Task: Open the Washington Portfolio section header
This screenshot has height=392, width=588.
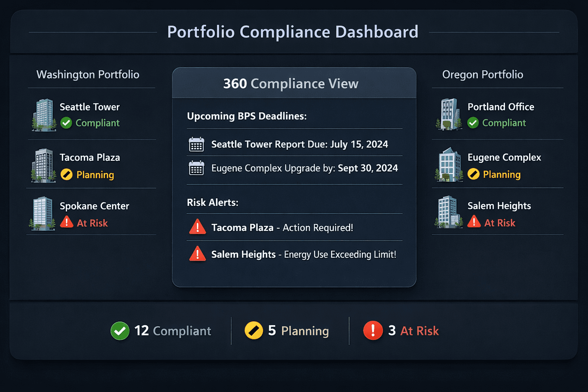Action: coord(88,75)
